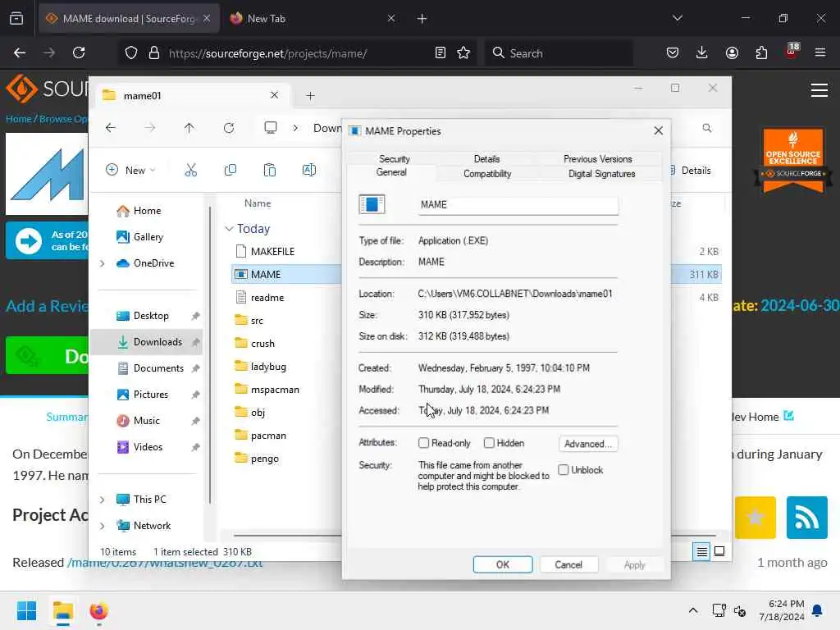
Task: Switch to details list view icon
Action: (701, 551)
